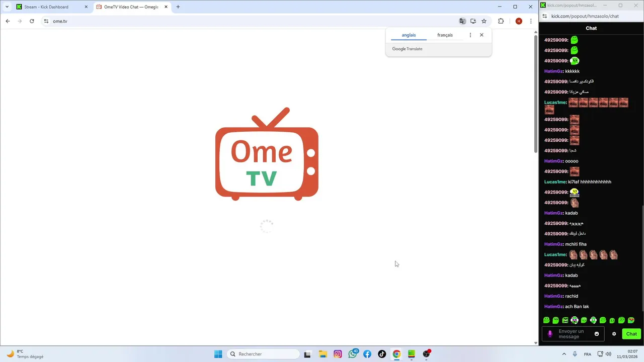This screenshot has height=362, width=644.
Task: Pick the angry square green emote
Action: (x=565, y=320)
